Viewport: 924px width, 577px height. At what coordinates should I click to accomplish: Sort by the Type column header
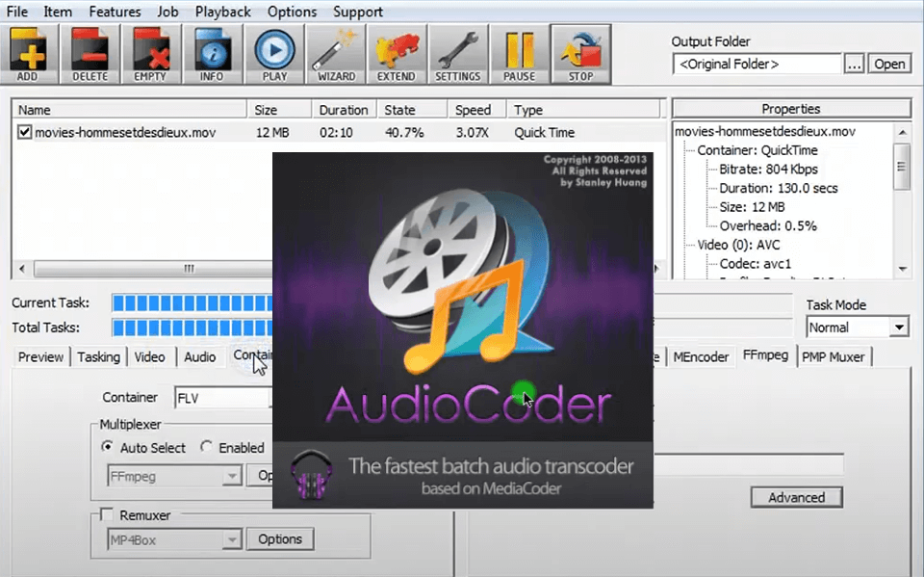point(583,110)
